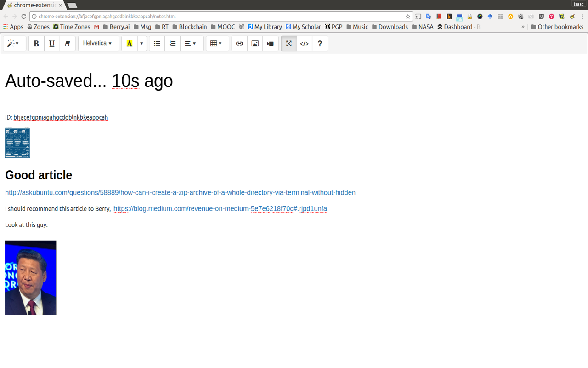Insert a bulleted list

157,43
